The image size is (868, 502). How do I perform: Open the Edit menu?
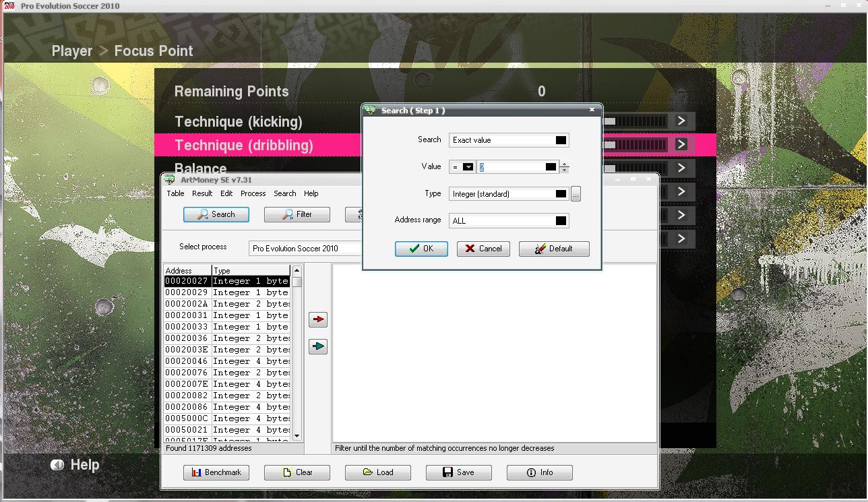pos(226,193)
